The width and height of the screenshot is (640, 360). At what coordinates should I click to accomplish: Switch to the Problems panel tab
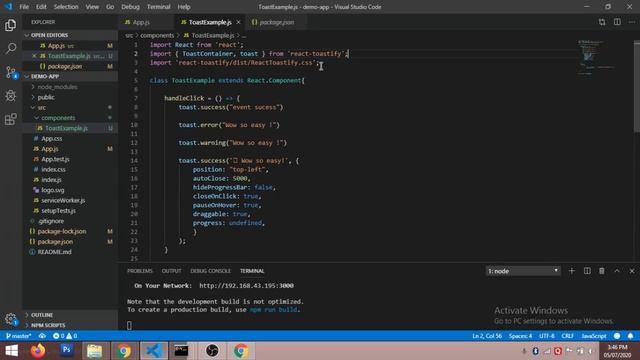tap(140, 271)
